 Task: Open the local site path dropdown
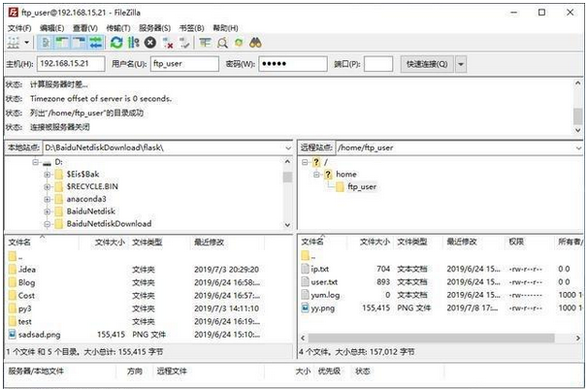pyautogui.click(x=287, y=147)
